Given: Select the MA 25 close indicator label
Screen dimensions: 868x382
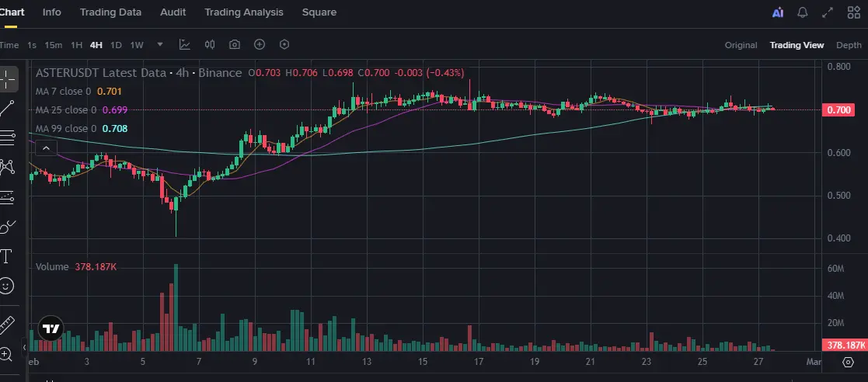Looking at the screenshot, I should pos(66,110).
